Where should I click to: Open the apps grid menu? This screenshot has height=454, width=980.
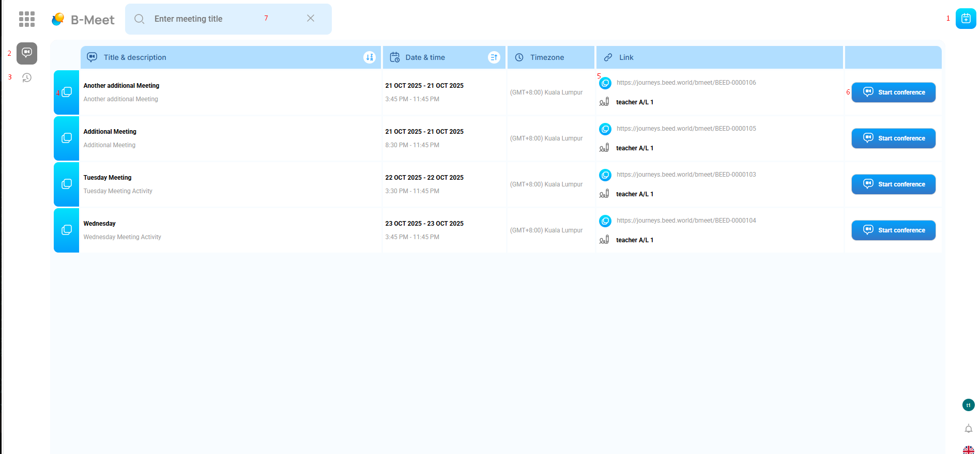click(27, 19)
